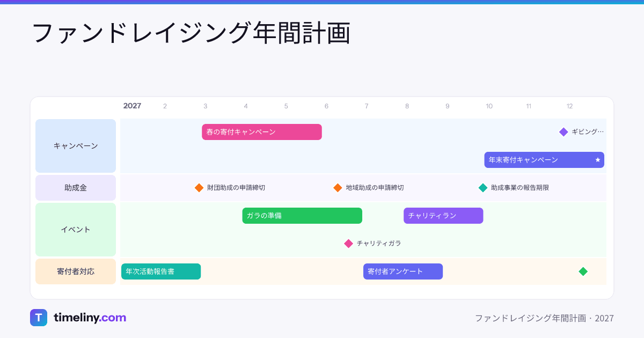The height and width of the screenshot is (338, 644).
Task: Click the 財団助成の申請締切 label text
Action: pyautogui.click(x=236, y=188)
